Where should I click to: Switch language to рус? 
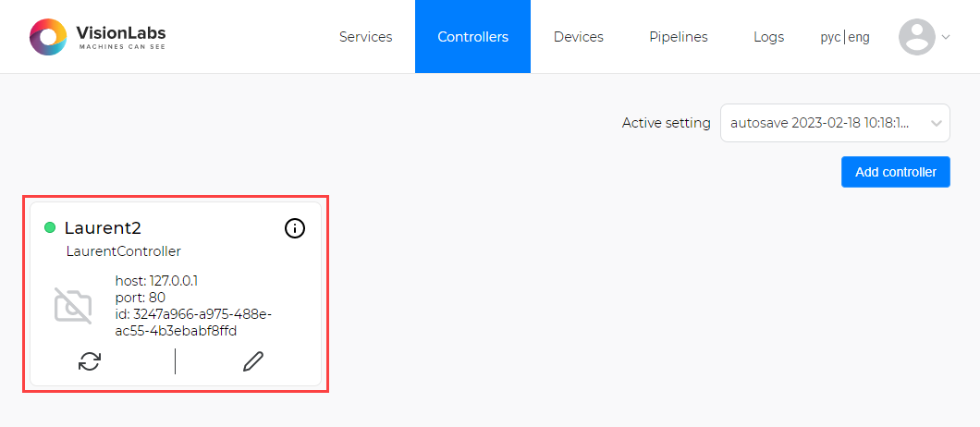[831, 38]
